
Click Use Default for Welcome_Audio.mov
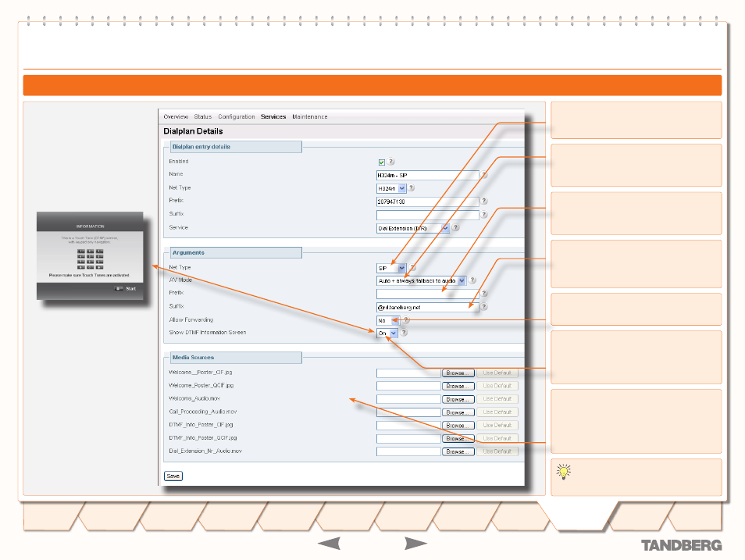(497, 399)
